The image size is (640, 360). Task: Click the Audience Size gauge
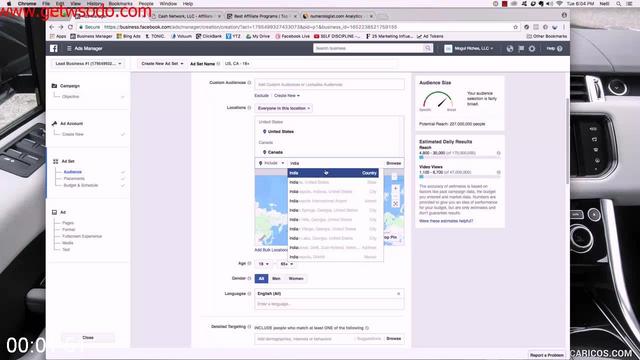pos(438,101)
